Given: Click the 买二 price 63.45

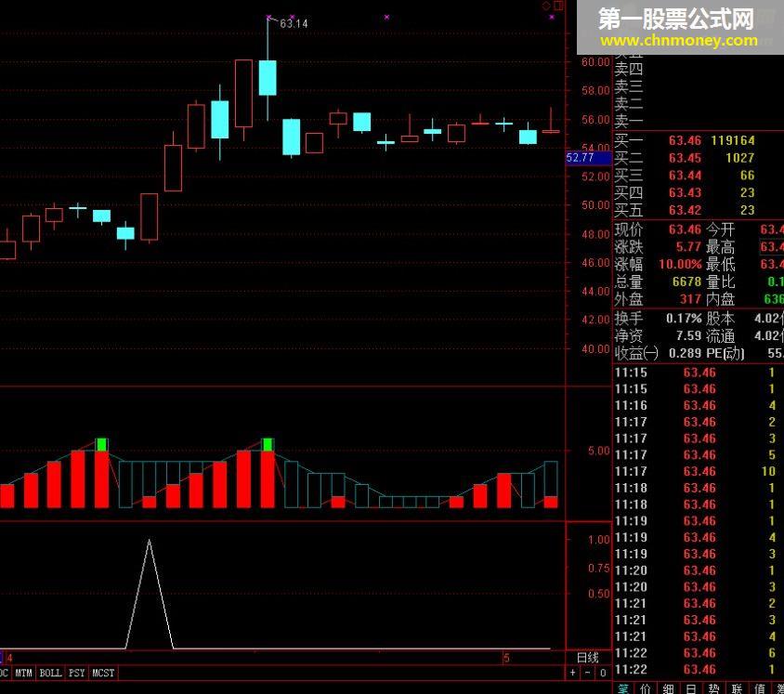Looking at the screenshot, I should [686, 158].
